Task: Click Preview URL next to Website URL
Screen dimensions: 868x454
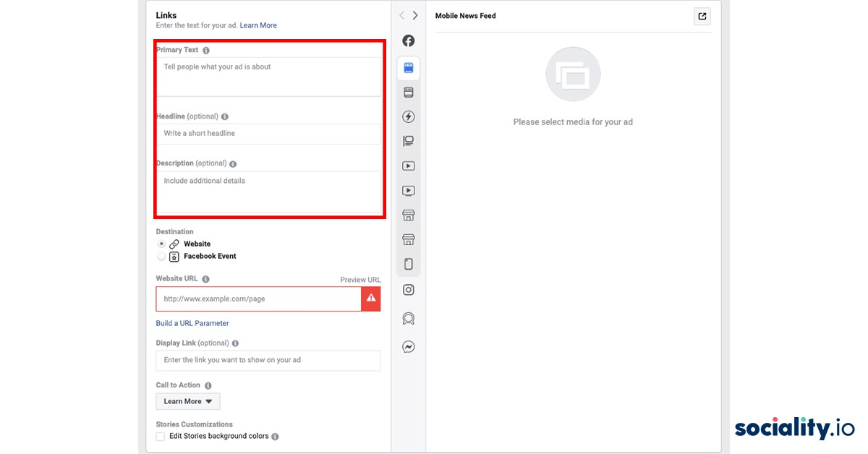Action: [360, 279]
